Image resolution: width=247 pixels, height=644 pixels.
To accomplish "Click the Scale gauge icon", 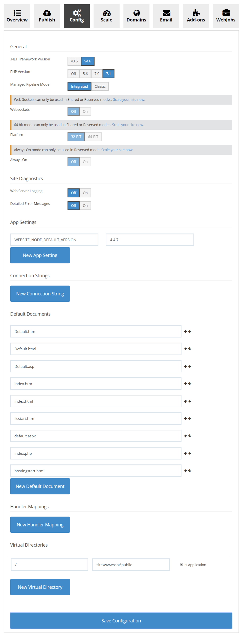I will pyautogui.click(x=107, y=13).
